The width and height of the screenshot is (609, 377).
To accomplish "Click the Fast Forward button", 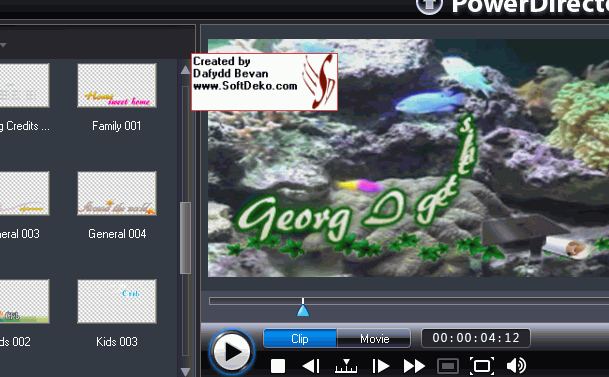I will tap(414, 366).
